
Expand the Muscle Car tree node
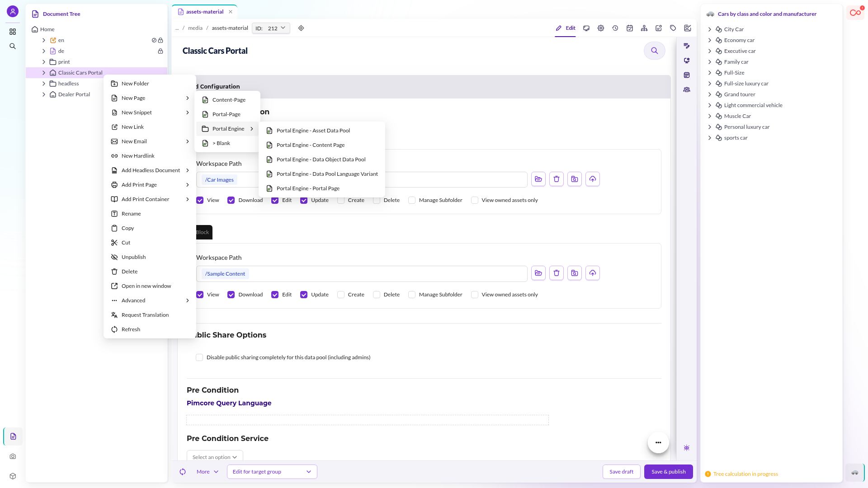pos(710,116)
